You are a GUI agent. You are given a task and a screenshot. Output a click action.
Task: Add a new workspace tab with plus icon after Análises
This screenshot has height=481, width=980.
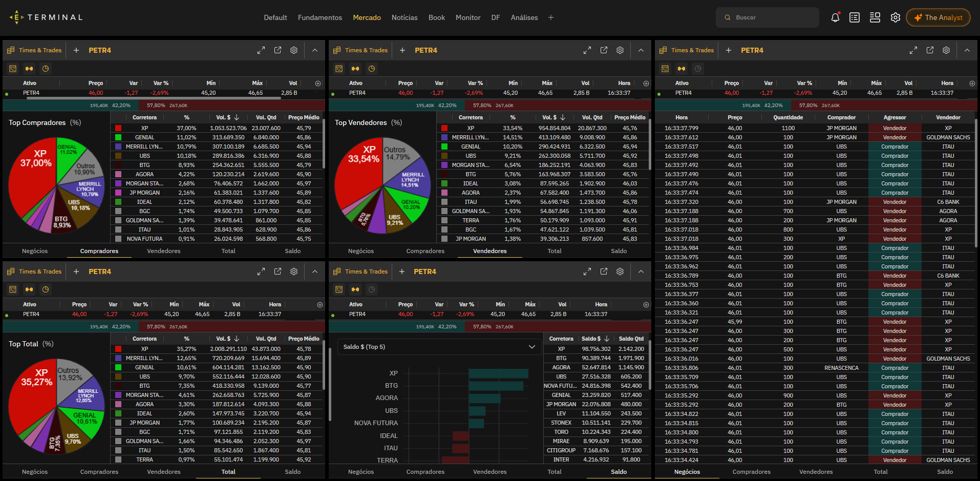pos(551,17)
